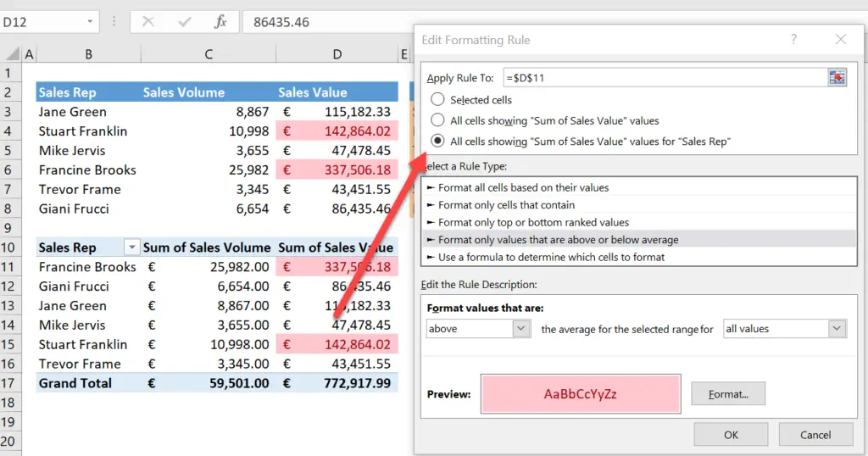Select the radio option for values for "Sales Rep"

point(437,141)
